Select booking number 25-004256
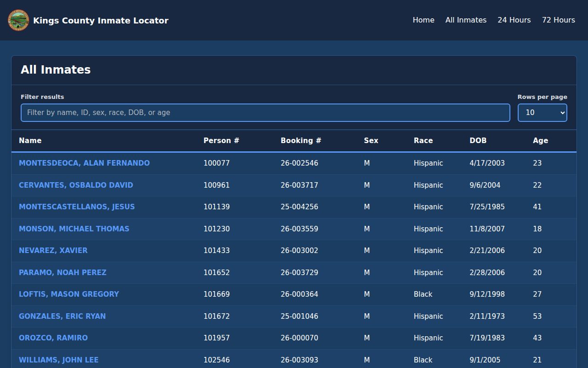 coord(300,207)
